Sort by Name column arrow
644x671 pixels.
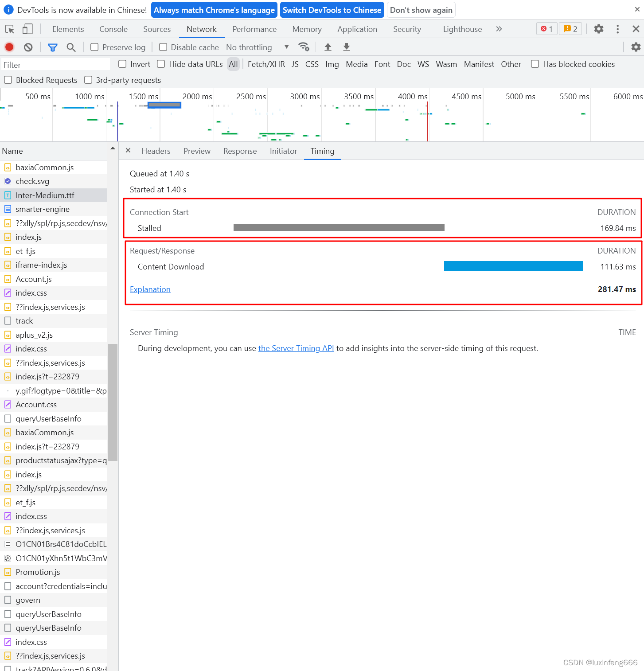(x=113, y=148)
